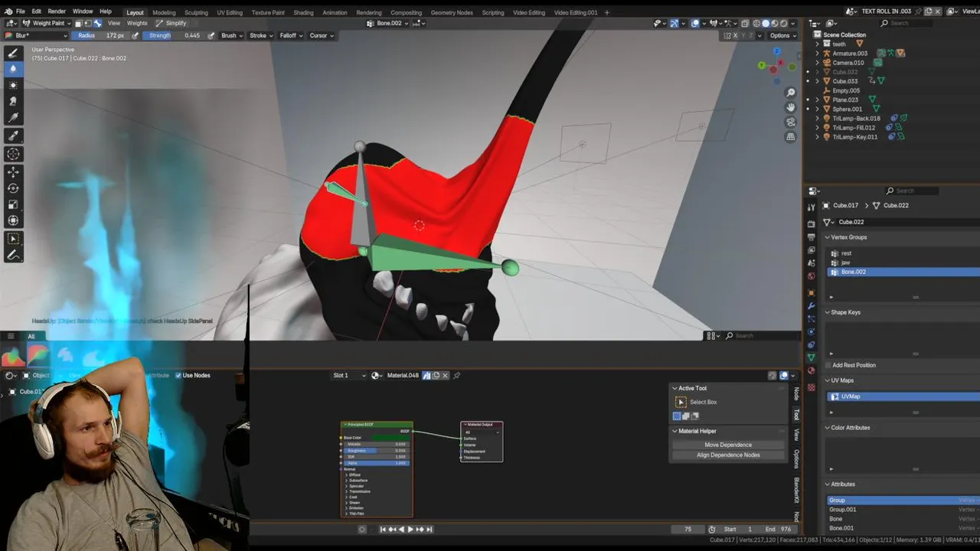This screenshot has height=551, width=980.
Task: Open the Slot 1 material slot dropdown
Action: click(350, 375)
